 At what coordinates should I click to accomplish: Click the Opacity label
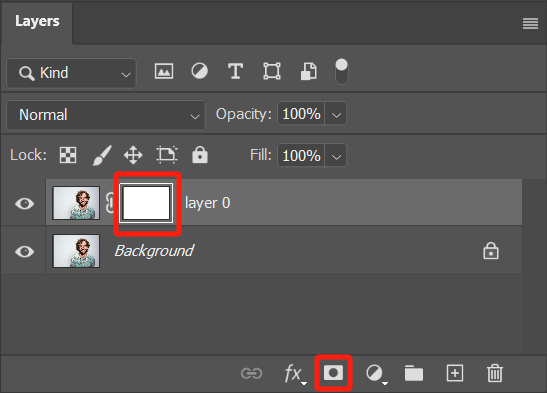(243, 114)
